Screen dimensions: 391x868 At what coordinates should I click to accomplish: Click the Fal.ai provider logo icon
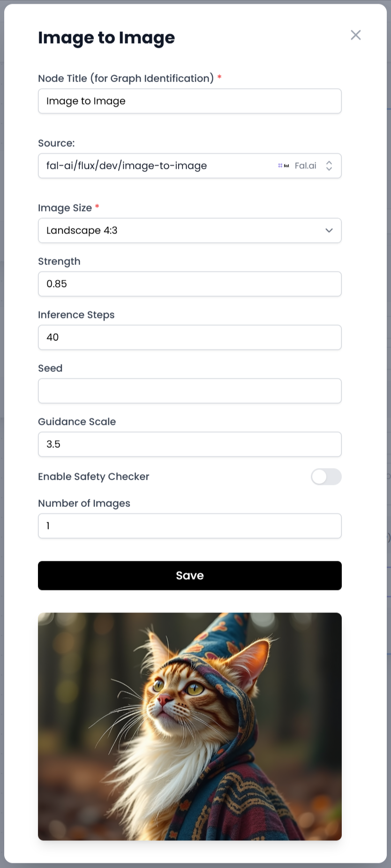pos(283,166)
